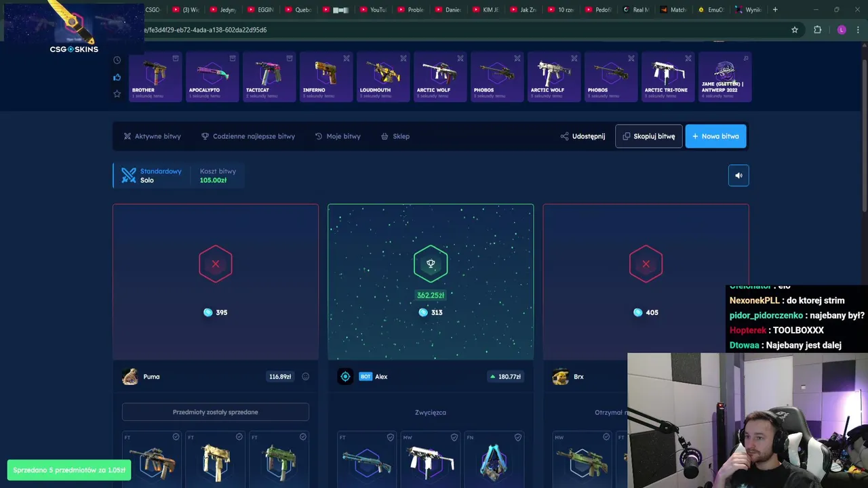868x488 pixels.
Task: Click Brx's player avatar
Action: [560, 377]
